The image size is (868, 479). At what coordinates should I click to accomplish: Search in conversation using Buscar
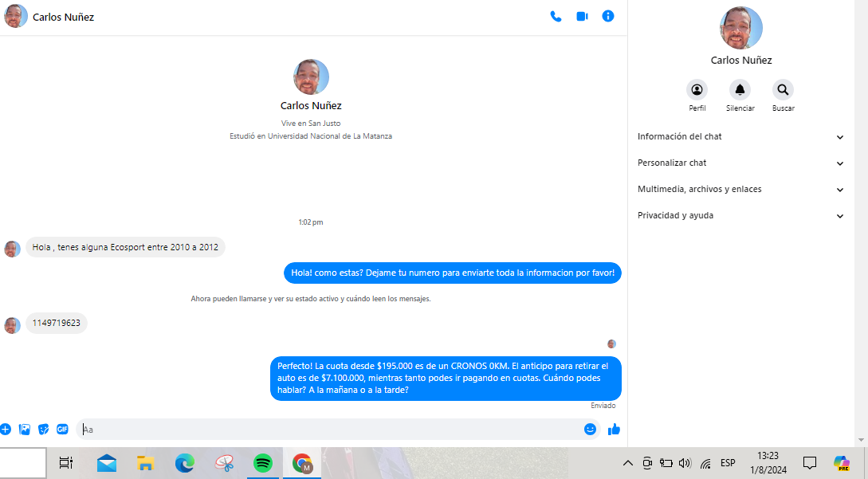pyautogui.click(x=783, y=90)
